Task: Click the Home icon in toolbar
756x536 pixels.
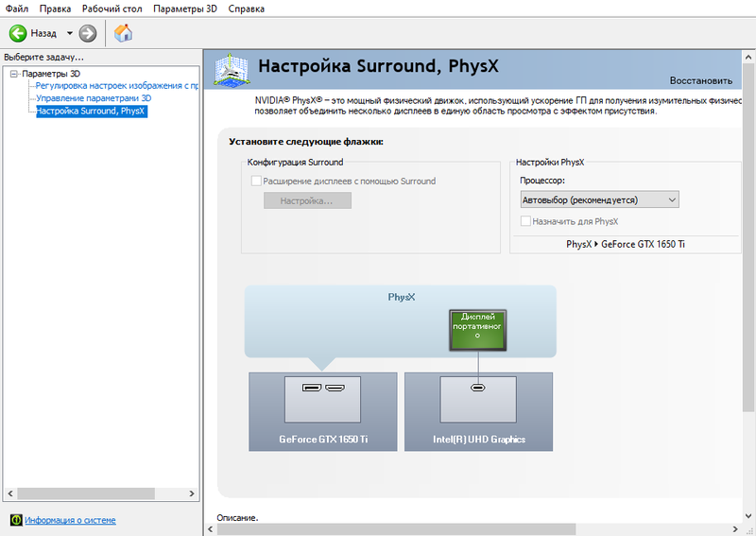Action: (x=123, y=33)
